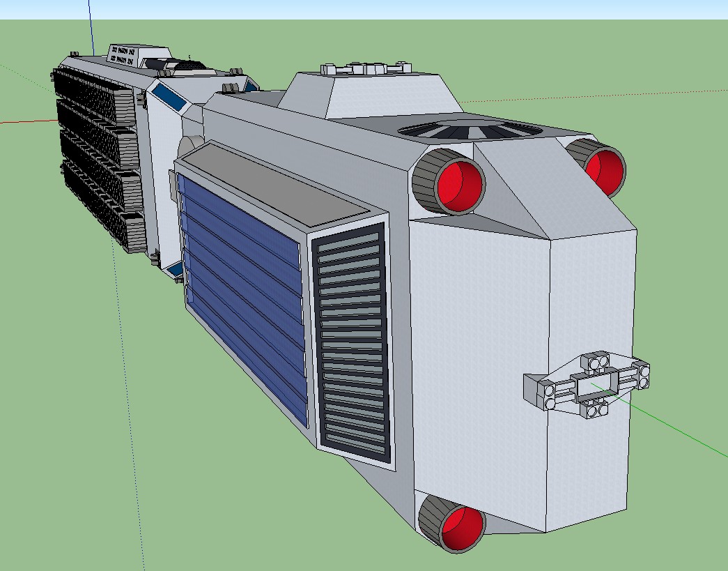Click the small blue window on the mid-section
Viewport: 728px width, 571px height.
[169, 96]
